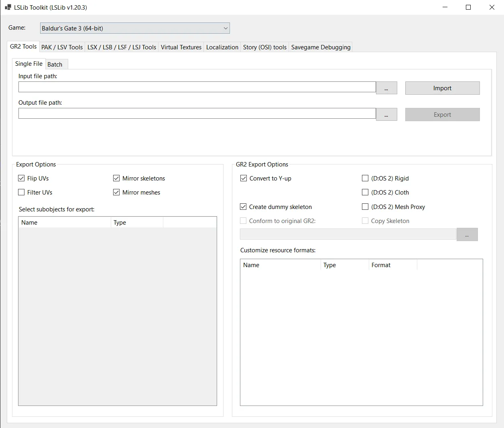Disable Convert to Y-up option

click(x=244, y=179)
